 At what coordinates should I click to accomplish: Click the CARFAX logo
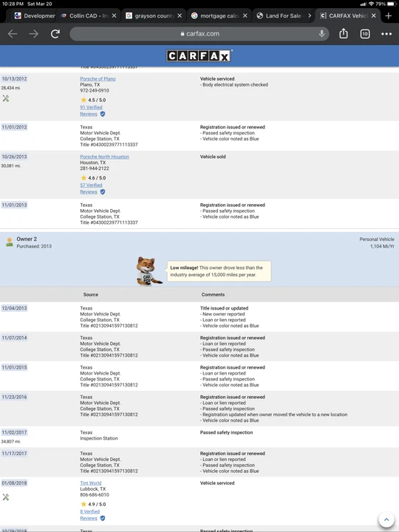199,55
